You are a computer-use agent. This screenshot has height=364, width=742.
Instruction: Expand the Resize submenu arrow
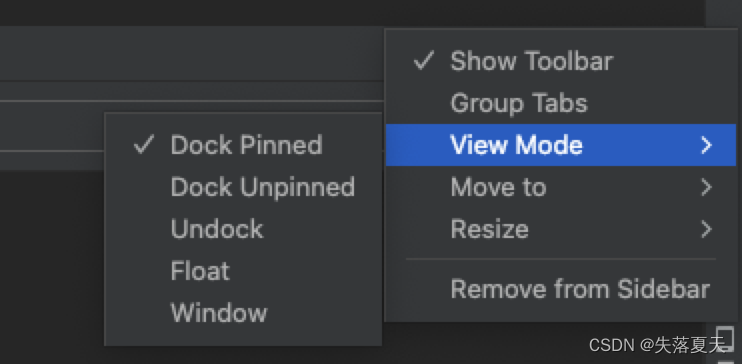(706, 229)
